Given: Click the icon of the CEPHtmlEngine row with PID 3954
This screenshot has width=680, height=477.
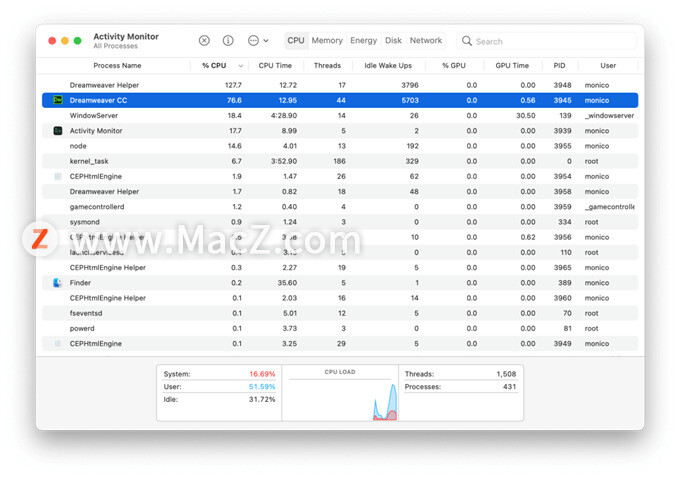Looking at the screenshot, I should pos(58,176).
